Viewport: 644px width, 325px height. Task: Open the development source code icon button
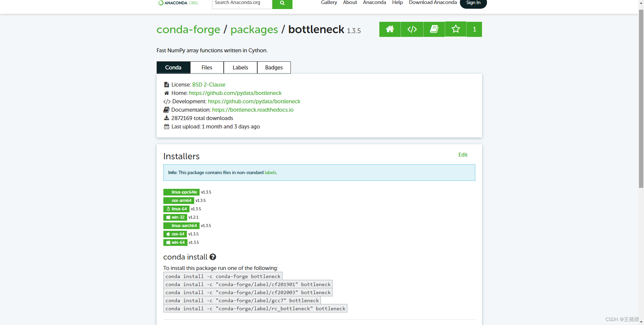click(x=412, y=29)
